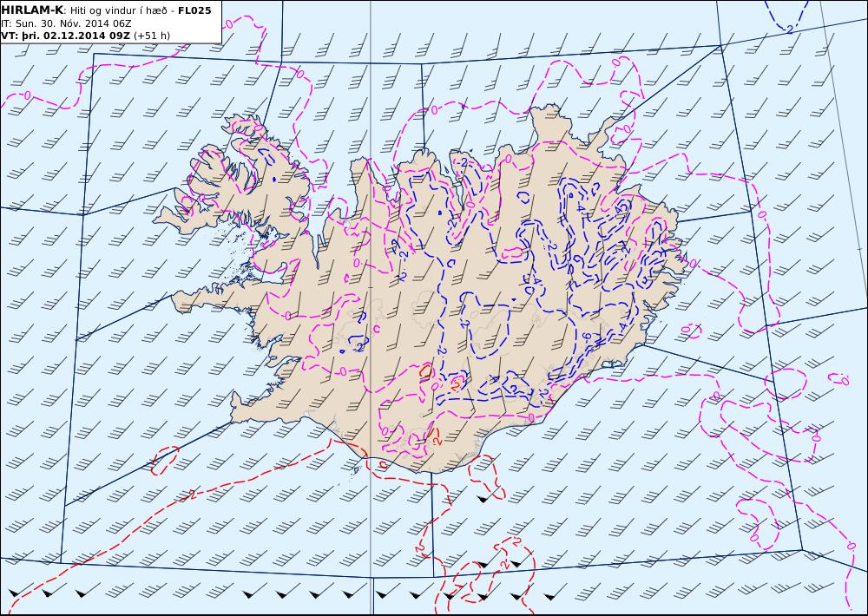Click the '(+51 h)' forecast offset text
Viewport: 868px width, 616px height.
pos(152,36)
